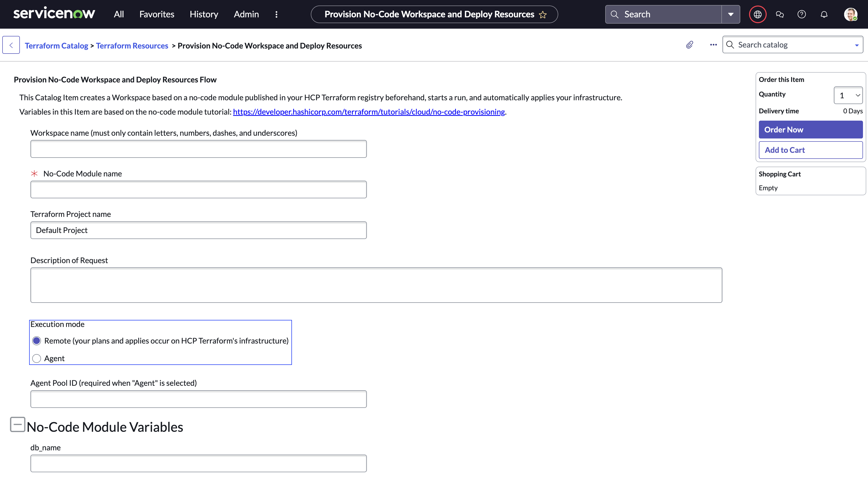This screenshot has height=479, width=868.
Task: Open the HashiCorp no-code provisioning tutorial link
Action: coord(369,112)
